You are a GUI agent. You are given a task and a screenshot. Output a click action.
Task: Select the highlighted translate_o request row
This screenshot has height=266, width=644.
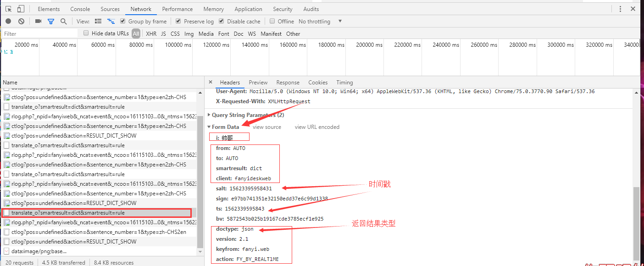[x=100, y=213]
